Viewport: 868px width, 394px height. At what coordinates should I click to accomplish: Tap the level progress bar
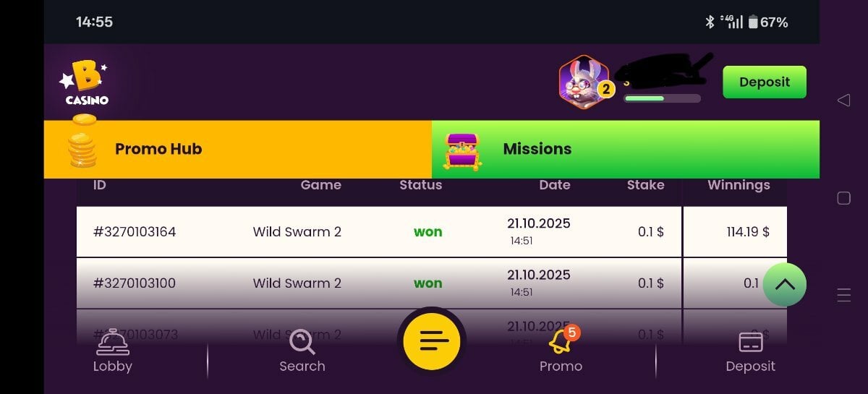pyautogui.click(x=662, y=98)
